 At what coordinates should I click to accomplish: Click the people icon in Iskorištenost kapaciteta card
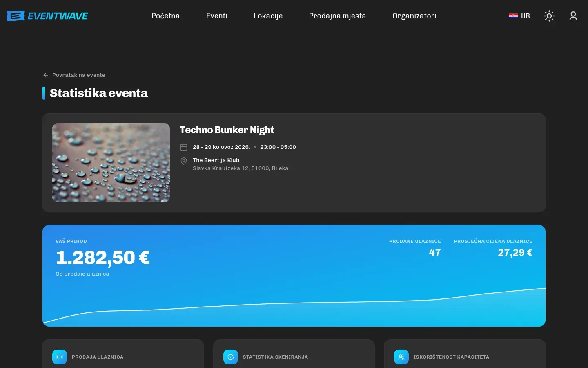point(401,357)
